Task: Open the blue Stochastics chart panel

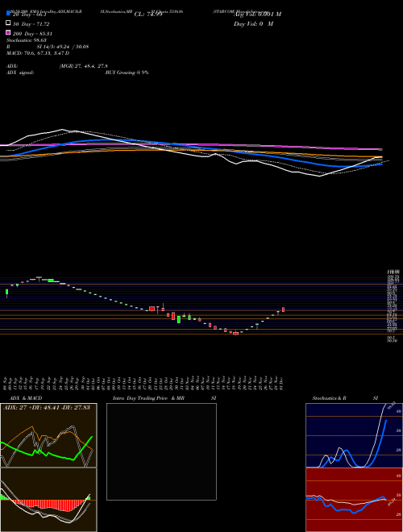Action: click(354, 435)
